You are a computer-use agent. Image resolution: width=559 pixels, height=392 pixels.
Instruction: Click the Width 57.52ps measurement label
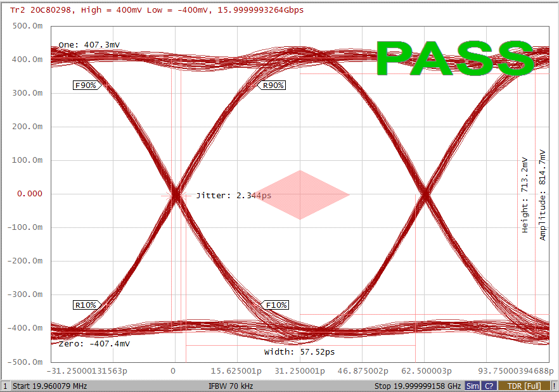299,351
